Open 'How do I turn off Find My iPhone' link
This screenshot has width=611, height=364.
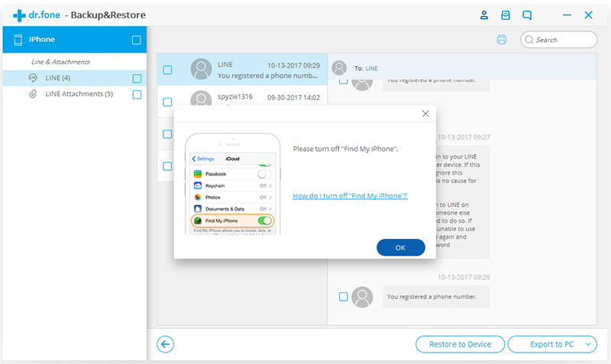click(350, 195)
